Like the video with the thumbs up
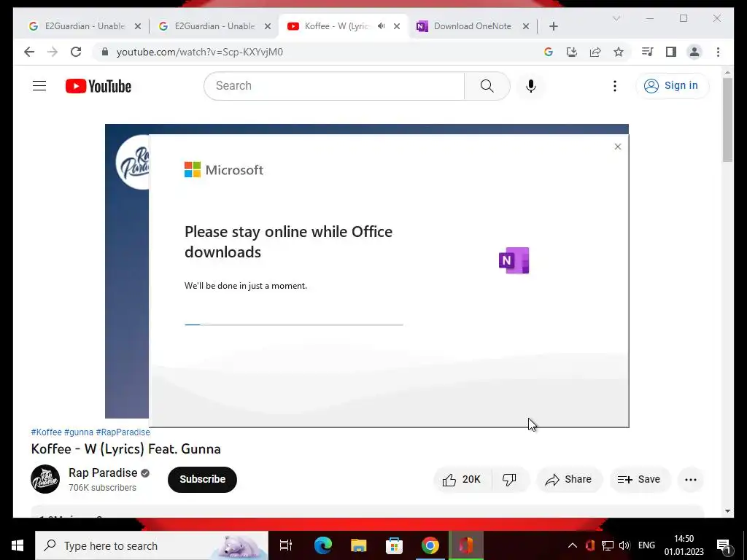 pos(462,480)
